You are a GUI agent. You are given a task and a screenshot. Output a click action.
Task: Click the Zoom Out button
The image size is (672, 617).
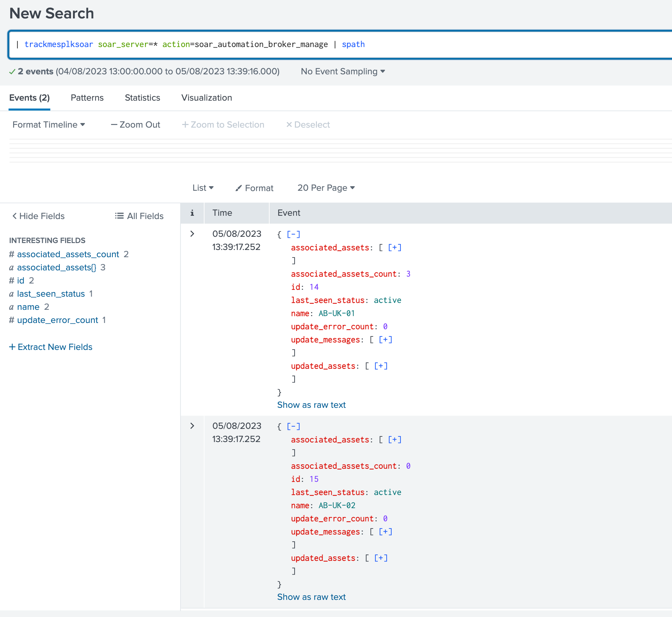point(135,125)
